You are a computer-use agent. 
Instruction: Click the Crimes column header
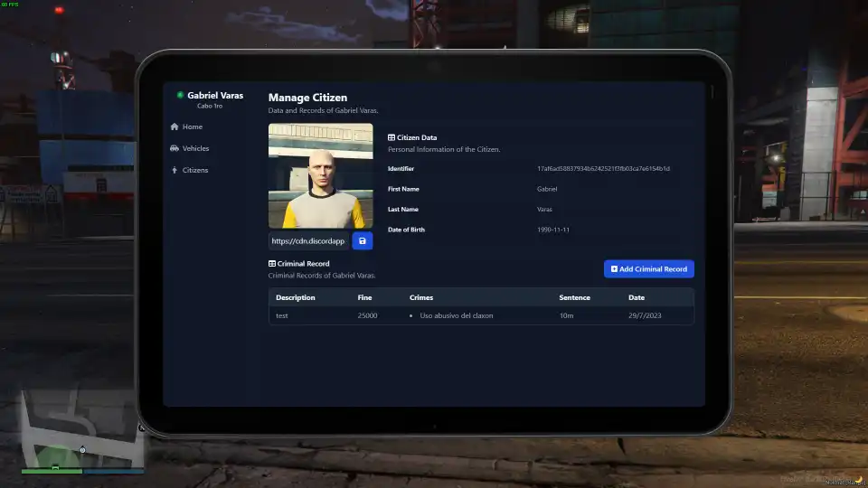point(421,297)
